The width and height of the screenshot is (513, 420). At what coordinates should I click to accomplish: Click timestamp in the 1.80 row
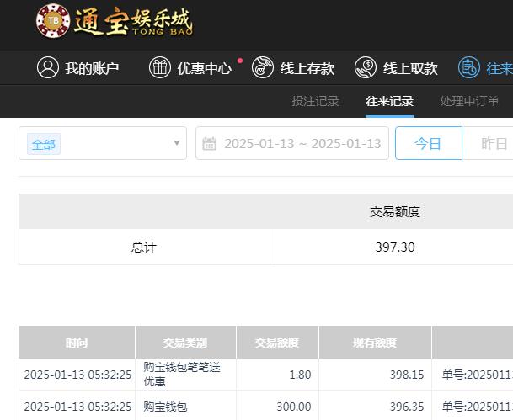(x=77, y=375)
